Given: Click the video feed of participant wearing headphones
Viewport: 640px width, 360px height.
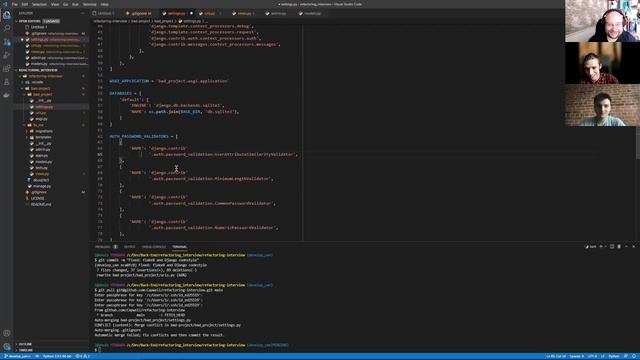Looking at the screenshot, I should (602, 21).
